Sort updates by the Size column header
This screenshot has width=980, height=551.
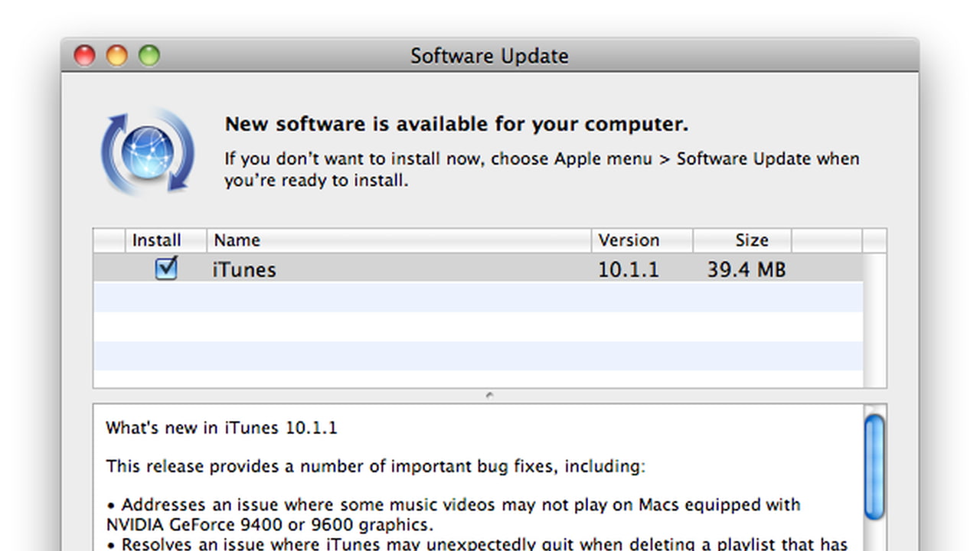pos(743,240)
